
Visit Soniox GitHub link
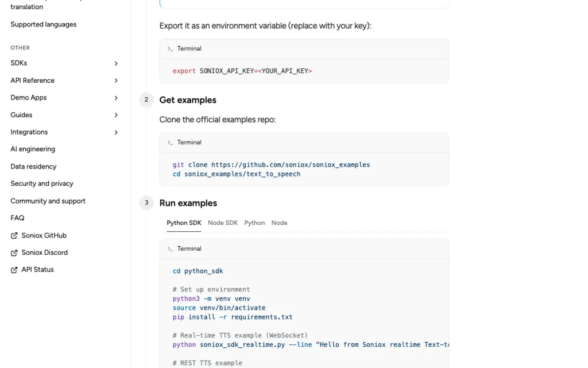click(x=44, y=235)
